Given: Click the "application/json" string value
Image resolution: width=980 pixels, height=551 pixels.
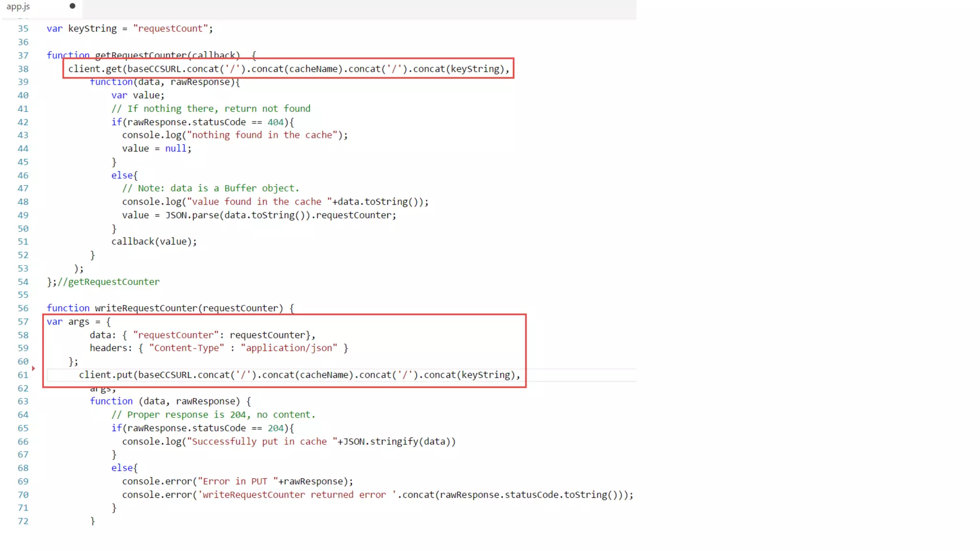Looking at the screenshot, I should (289, 348).
